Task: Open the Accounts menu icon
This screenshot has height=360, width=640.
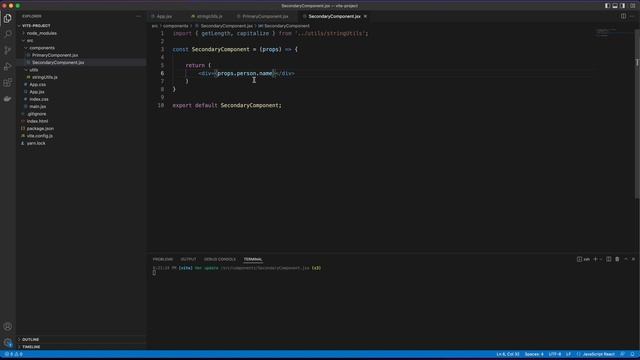Action: tap(7, 326)
